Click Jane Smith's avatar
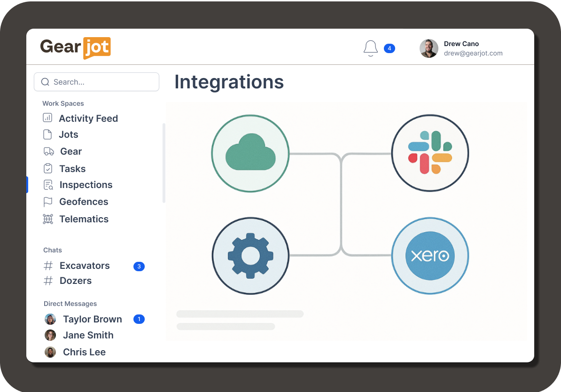This screenshot has height=392, width=561. click(50, 335)
